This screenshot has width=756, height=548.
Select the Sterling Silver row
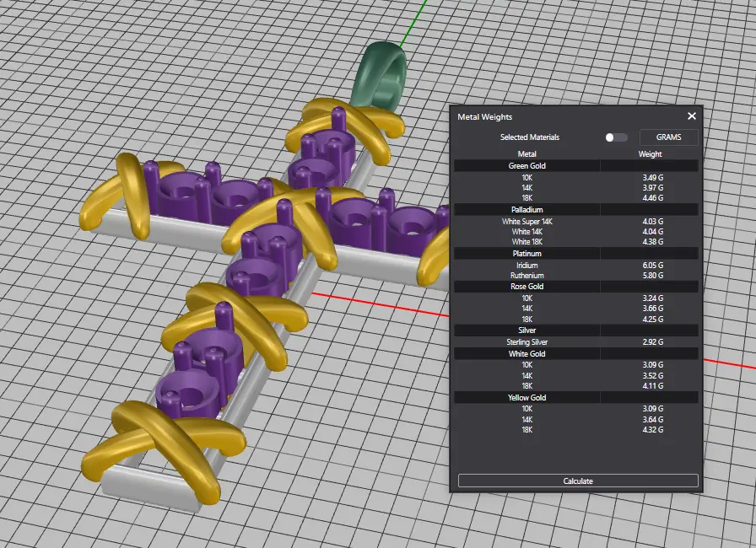(x=526, y=342)
